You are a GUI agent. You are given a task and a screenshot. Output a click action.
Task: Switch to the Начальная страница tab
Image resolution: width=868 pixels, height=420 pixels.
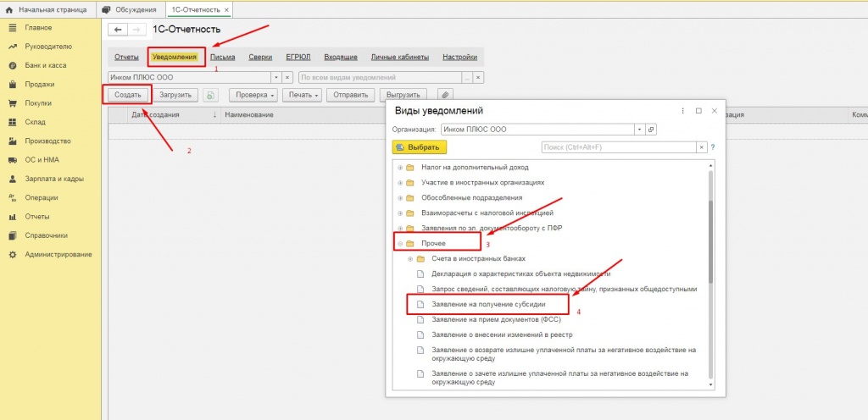(47, 10)
